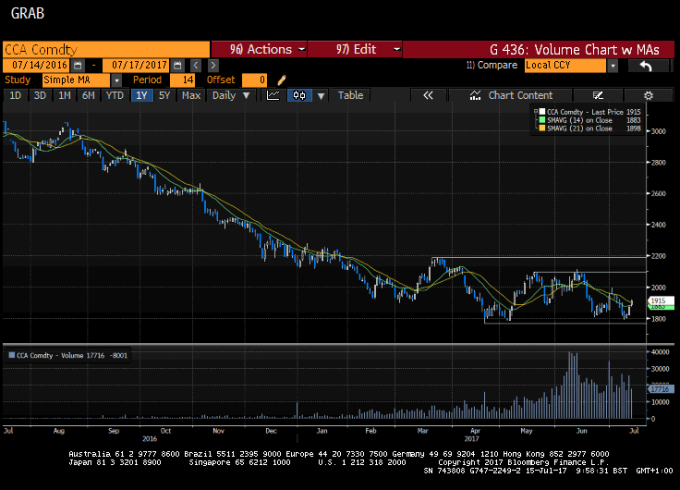Viewport: 680px width, 490px height.
Task: Expand the Simple MA study dropdown
Action: (x=116, y=80)
